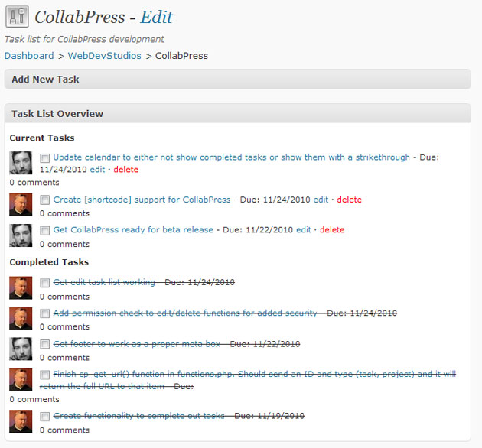Delete the Create [shortcode] support task

click(349, 200)
